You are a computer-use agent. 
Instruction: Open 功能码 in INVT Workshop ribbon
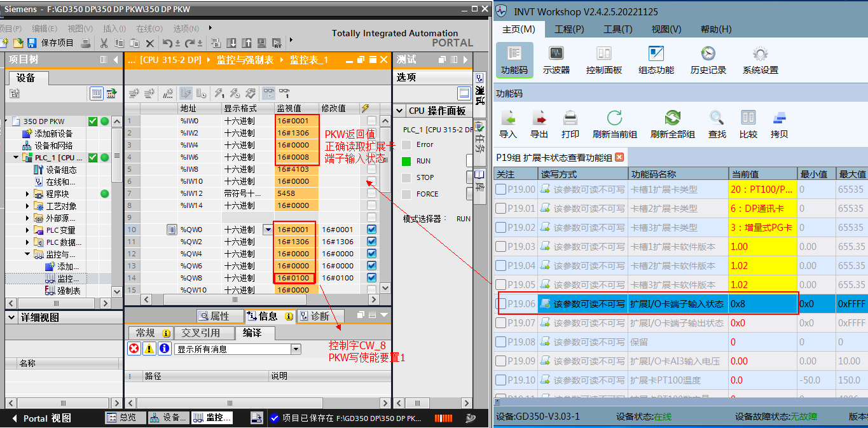pyautogui.click(x=514, y=60)
